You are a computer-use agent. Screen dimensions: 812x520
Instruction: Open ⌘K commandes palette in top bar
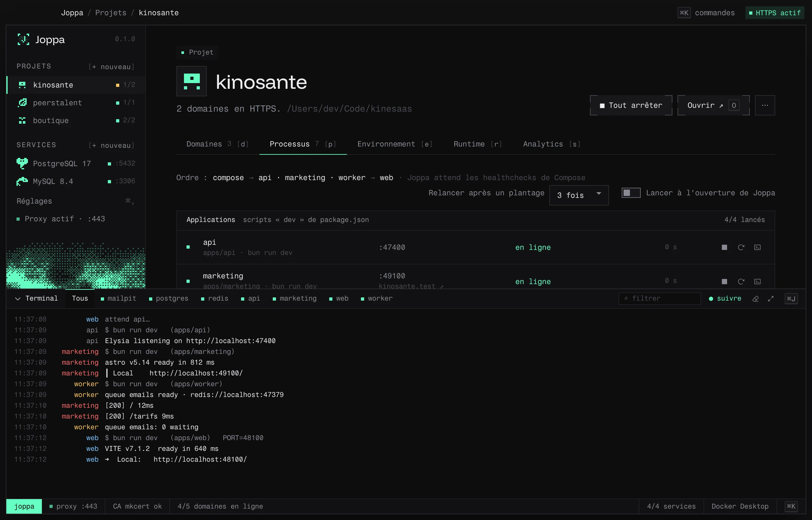pos(706,13)
